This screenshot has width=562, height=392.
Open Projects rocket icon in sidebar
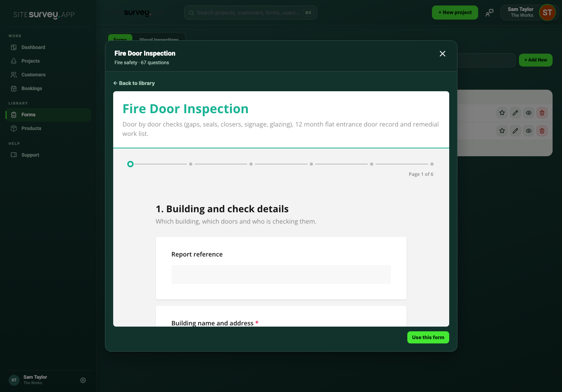click(14, 61)
